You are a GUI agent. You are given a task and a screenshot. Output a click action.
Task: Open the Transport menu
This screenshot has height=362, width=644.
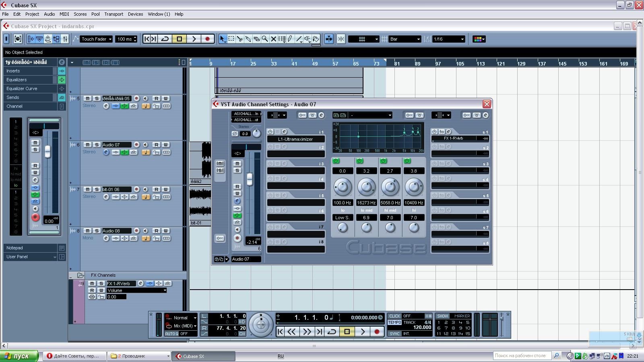pos(114,14)
